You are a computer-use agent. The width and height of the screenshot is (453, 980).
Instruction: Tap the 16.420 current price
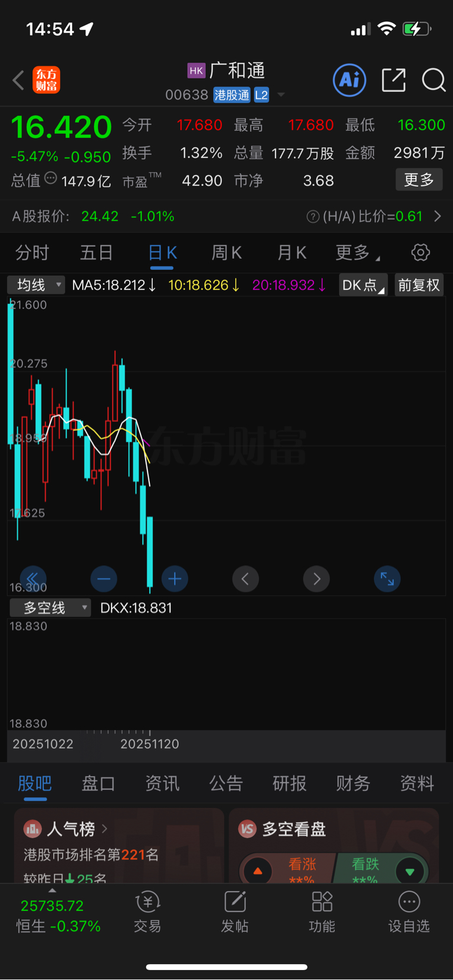[61, 127]
